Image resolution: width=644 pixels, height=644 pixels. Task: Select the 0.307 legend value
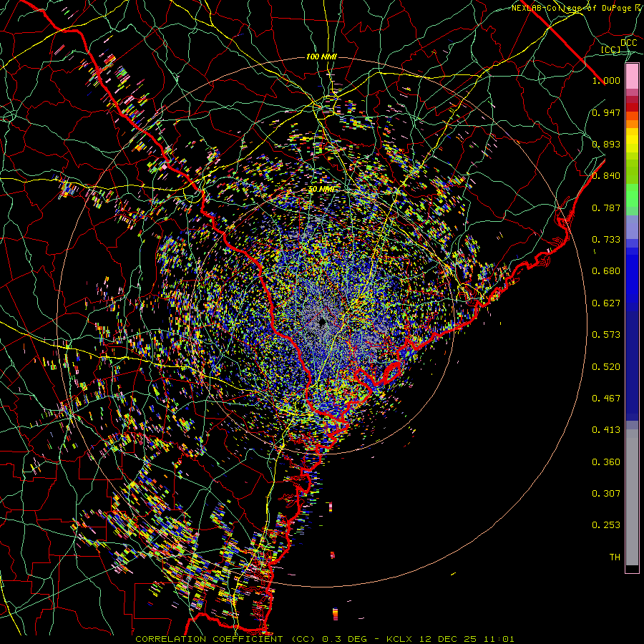606,494
